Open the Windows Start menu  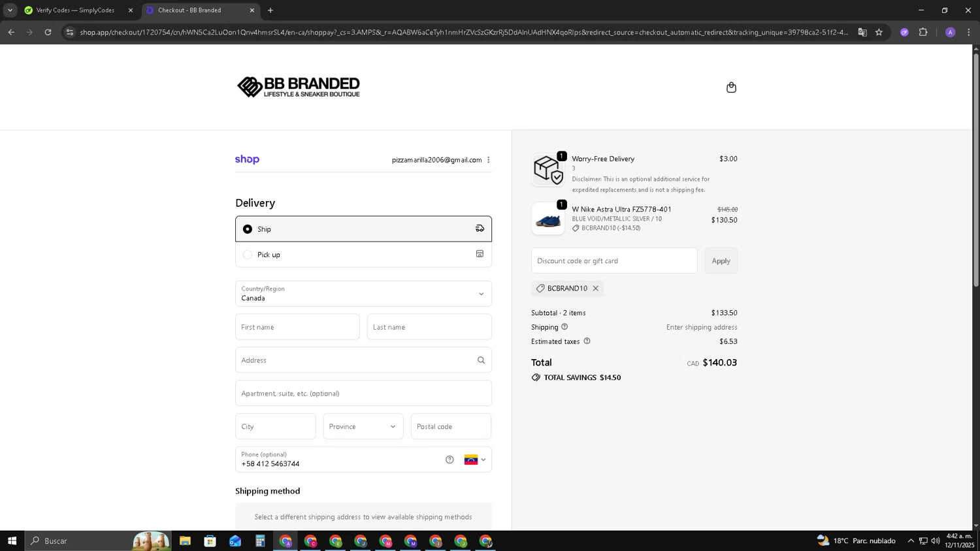[12, 541]
